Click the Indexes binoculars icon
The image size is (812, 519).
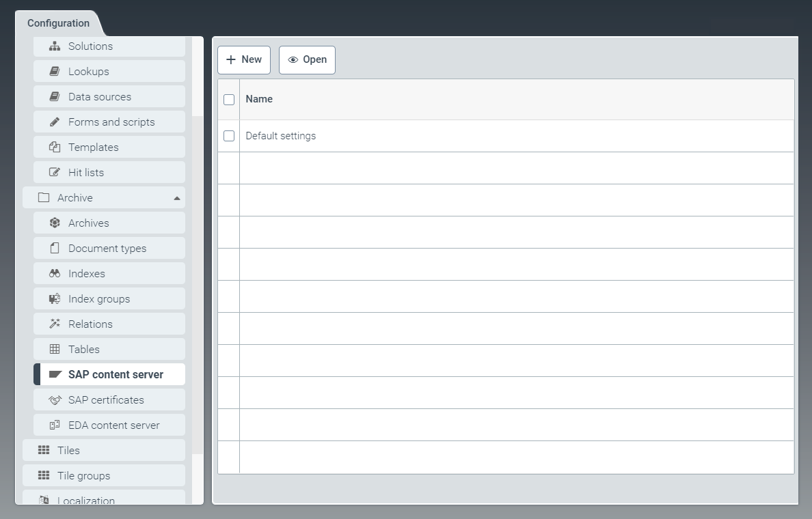click(55, 274)
